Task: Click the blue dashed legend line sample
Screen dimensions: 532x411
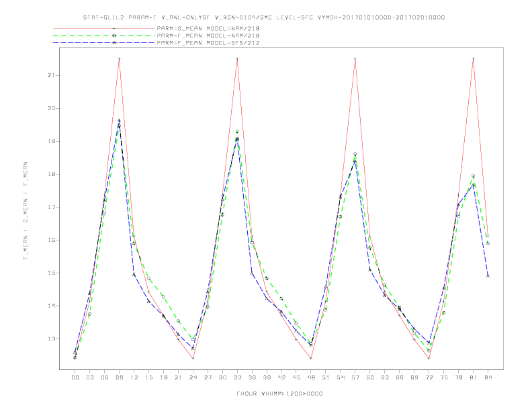Action: [x=104, y=43]
